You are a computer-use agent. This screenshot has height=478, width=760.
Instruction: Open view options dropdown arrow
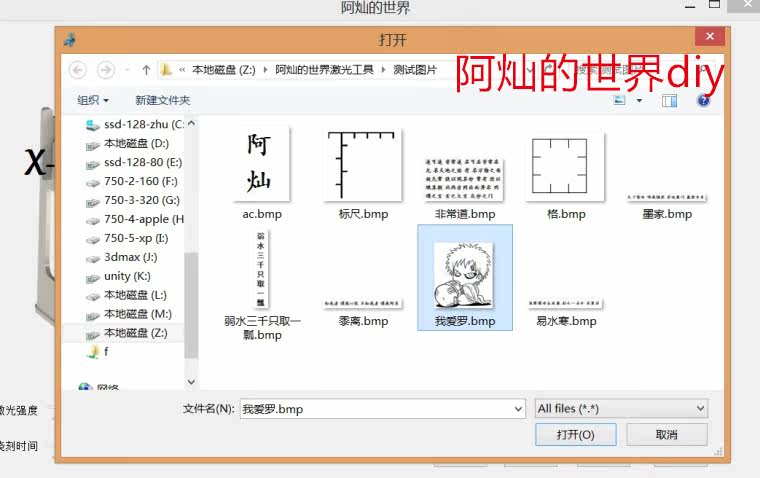point(639,100)
